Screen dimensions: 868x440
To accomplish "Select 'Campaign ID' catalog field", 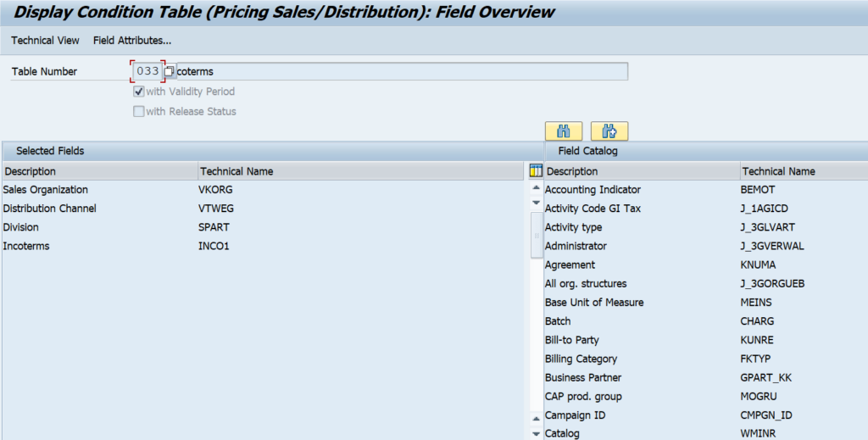I will (576, 415).
